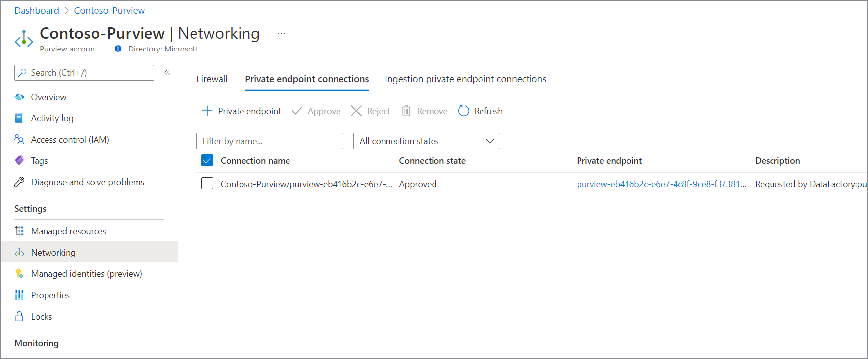868x359 pixels.
Task: Click the Refresh button label
Action: (488, 111)
